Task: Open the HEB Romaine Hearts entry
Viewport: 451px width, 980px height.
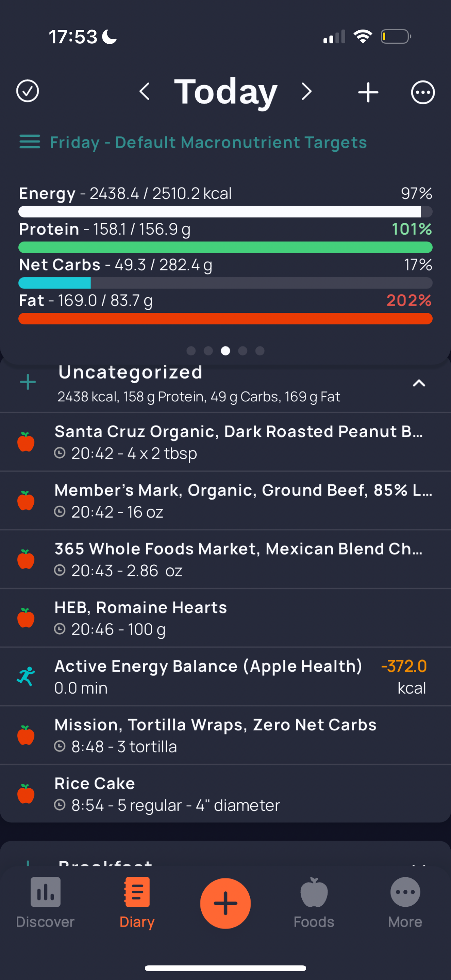Action: 225,618
